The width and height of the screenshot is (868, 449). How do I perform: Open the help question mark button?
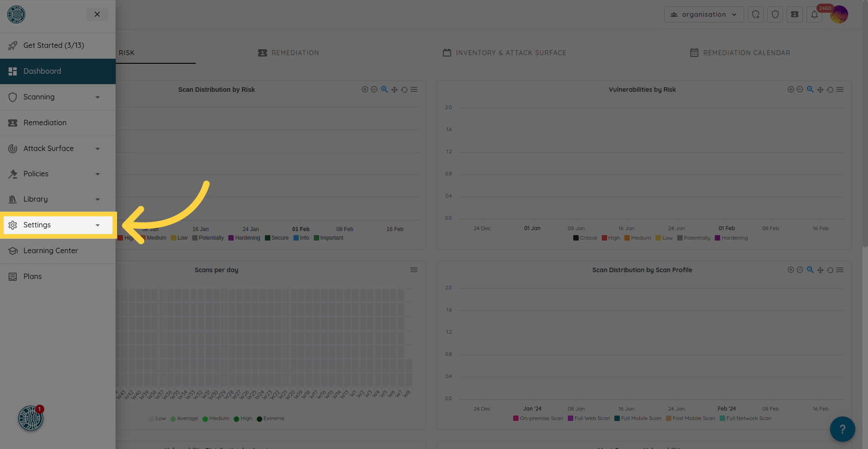(x=842, y=429)
